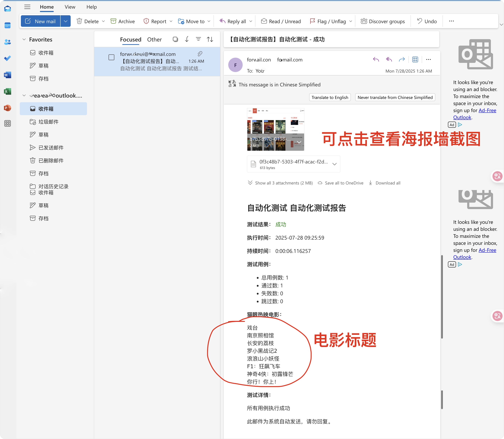Image resolution: width=504 pixels, height=439 pixels.
Task: Click Translate to English
Action: click(x=330, y=97)
